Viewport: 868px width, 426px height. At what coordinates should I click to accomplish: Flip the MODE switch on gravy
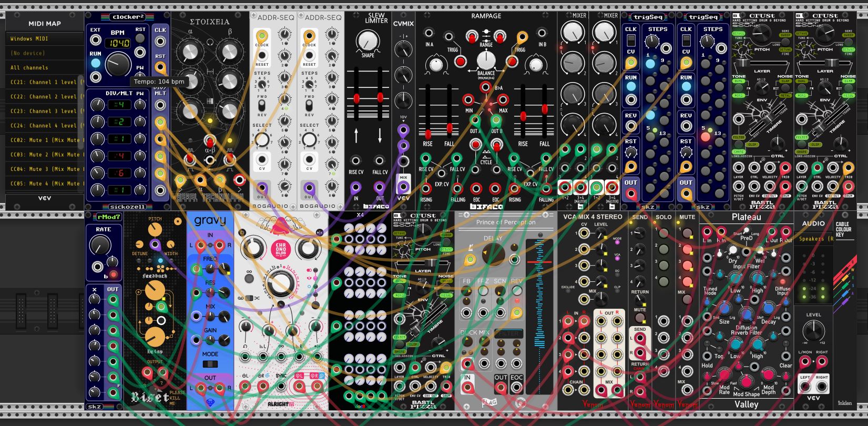point(210,364)
